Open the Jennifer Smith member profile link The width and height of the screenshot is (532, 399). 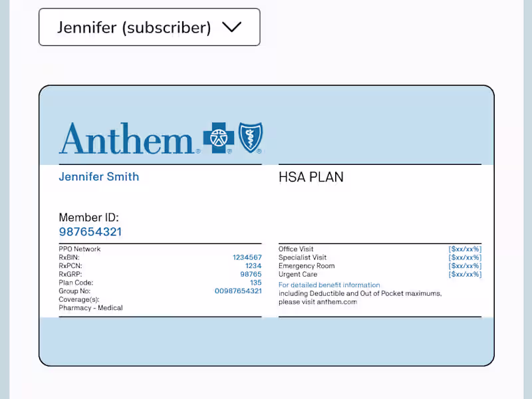[98, 177]
